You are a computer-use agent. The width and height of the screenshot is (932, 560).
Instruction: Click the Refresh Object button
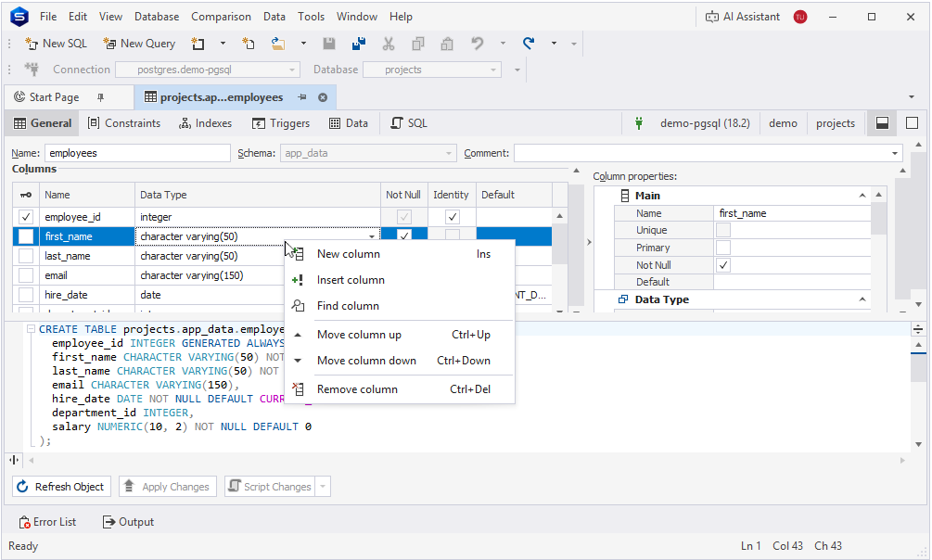61,486
